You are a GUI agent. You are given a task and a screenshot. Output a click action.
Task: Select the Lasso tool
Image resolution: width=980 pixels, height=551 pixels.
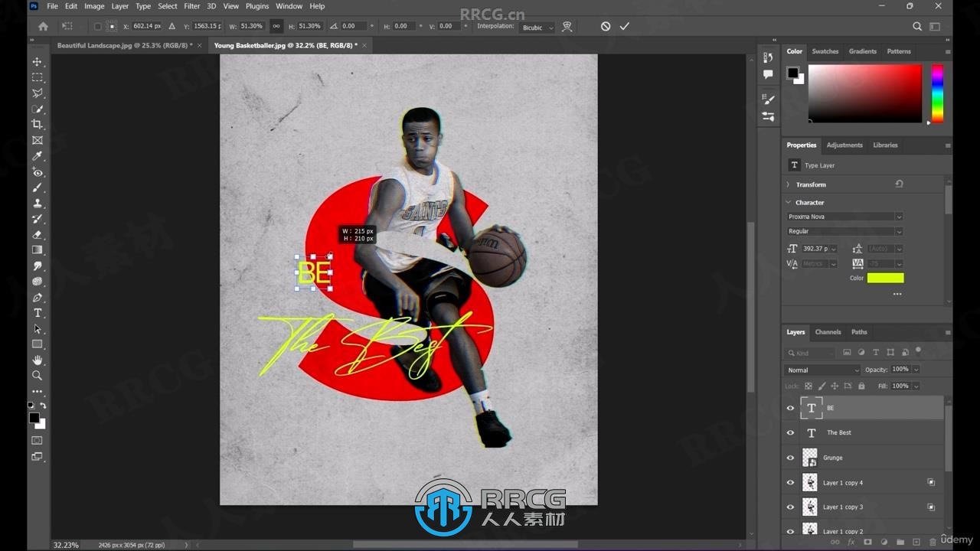(x=37, y=93)
